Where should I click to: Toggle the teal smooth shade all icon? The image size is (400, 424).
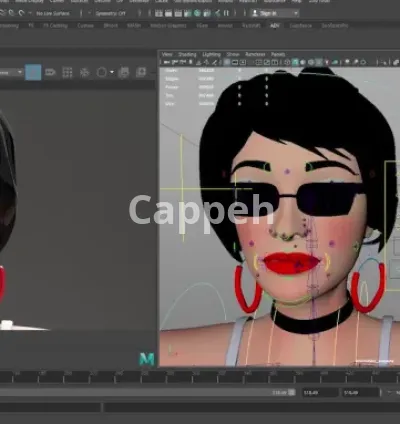point(295,62)
